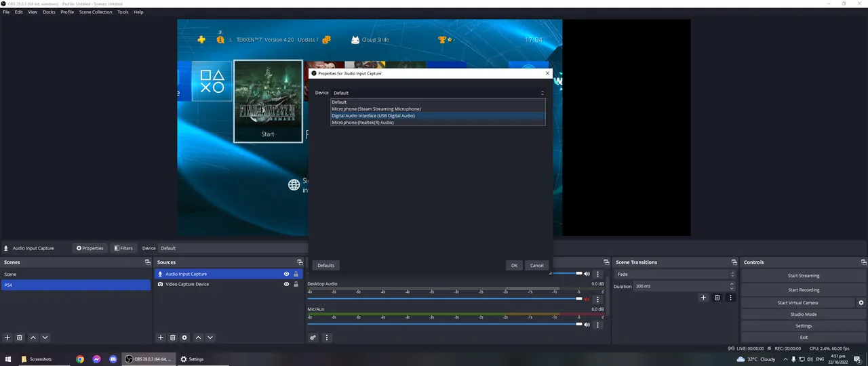The image size is (868, 366).
Task: Open transition properties three-dot menu
Action: click(730, 298)
